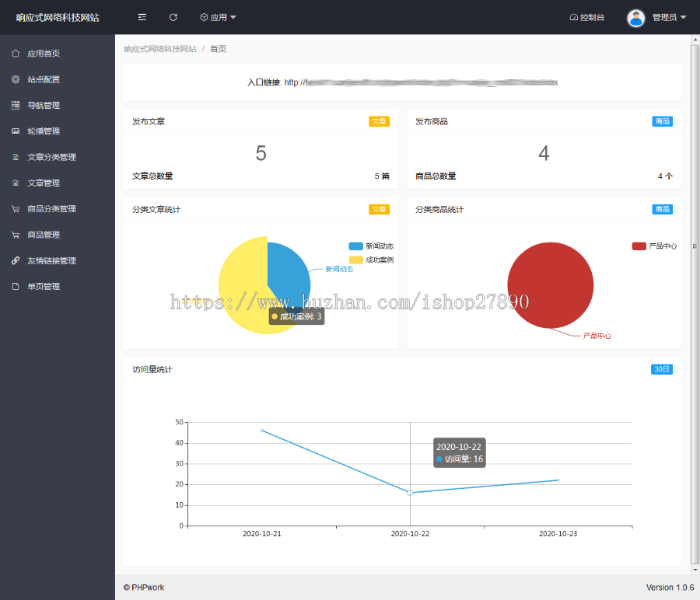The image size is (700, 600).
Task: Open the 应用 dropdown arrow
Action: (x=233, y=17)
